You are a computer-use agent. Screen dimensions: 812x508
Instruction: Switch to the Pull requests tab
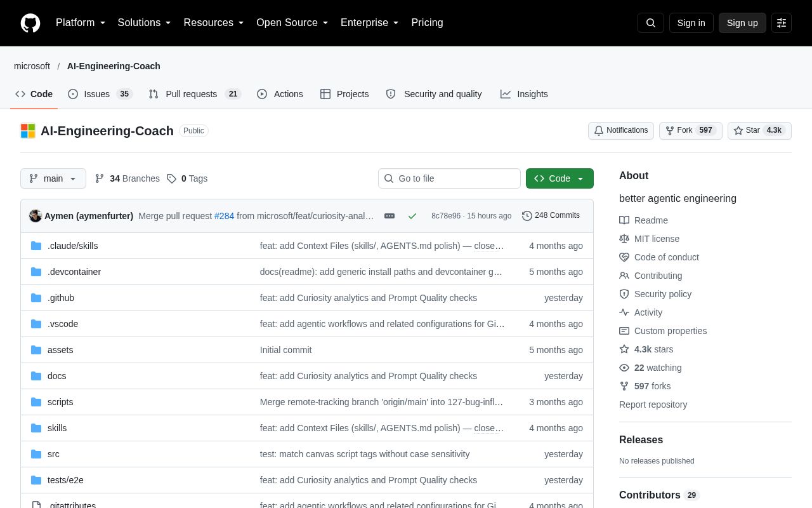tap(195, 94)
